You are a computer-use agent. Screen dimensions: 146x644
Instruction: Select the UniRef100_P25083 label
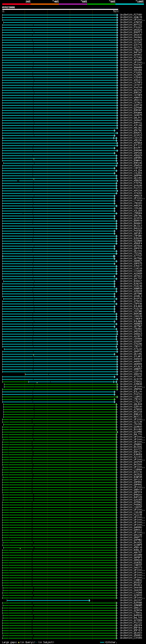[131, 77]
